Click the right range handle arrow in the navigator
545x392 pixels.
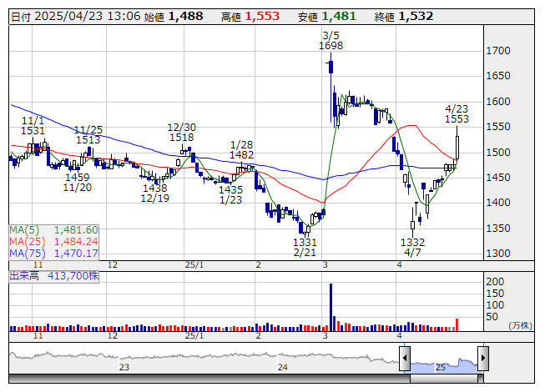click(x=483, y=358)
